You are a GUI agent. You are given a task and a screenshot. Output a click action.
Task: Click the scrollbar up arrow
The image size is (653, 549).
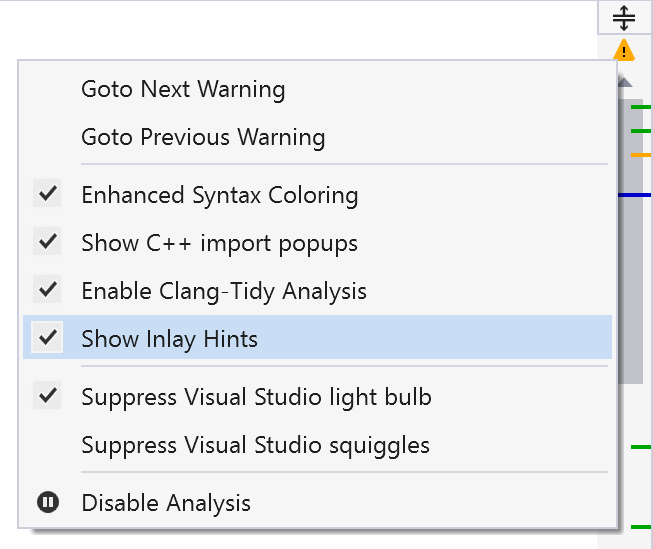click(x=625, y=81)
